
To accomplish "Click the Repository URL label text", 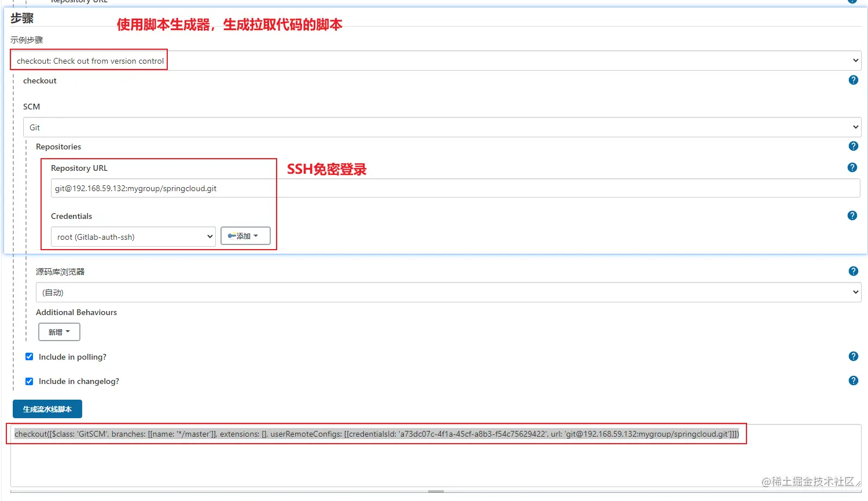I will (79, 168).
